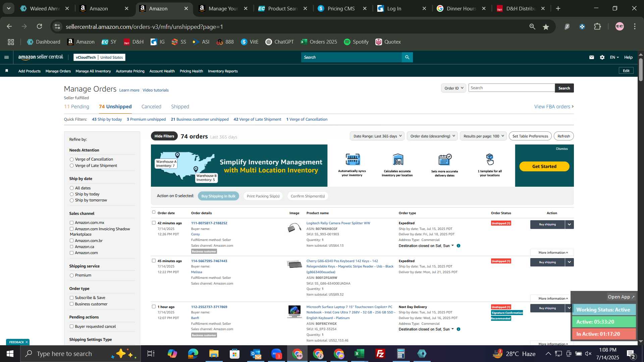Click the page vertical scrollbar
644x362 pixels.
pos(641,70)
